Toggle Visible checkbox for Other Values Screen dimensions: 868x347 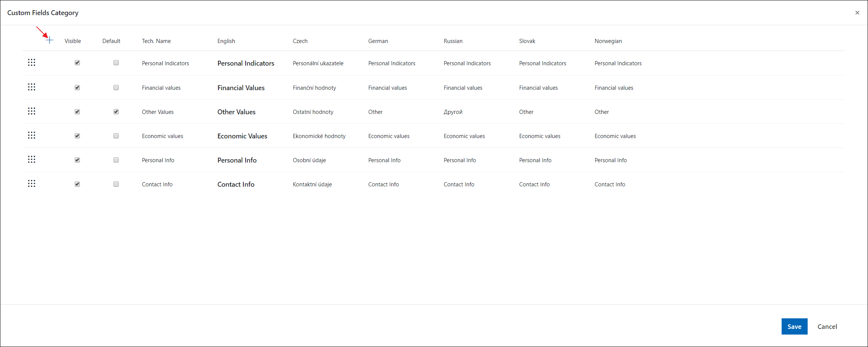[77, 112]
